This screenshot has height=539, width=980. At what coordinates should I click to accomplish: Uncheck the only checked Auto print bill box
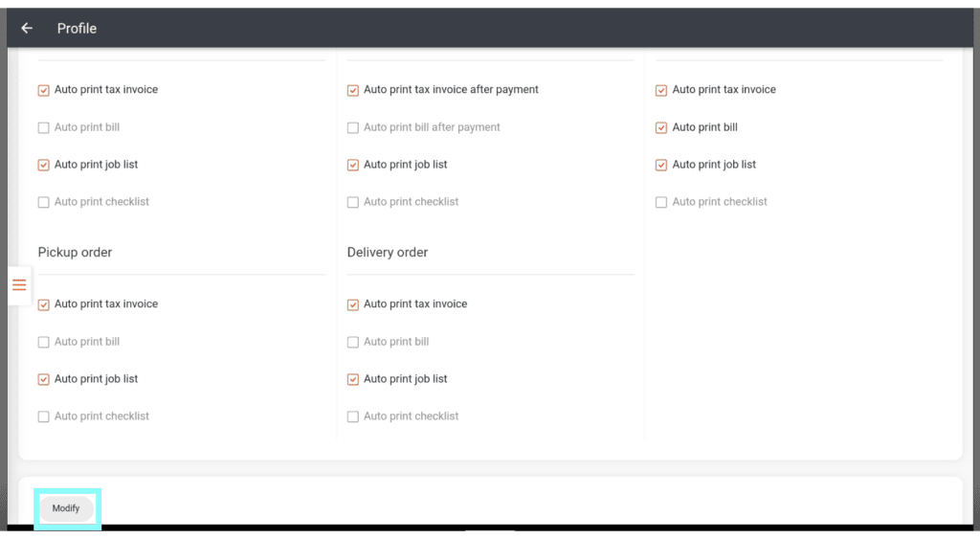click(661, 127)
